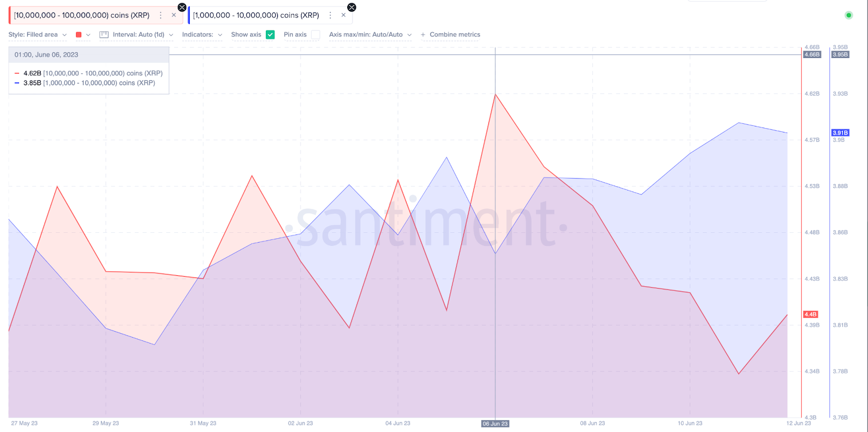Remove the 10,000,000 - 100,000,000 coins metric with its x
The width and height of the screenshot is (868, 432).
tap(174, 15)
